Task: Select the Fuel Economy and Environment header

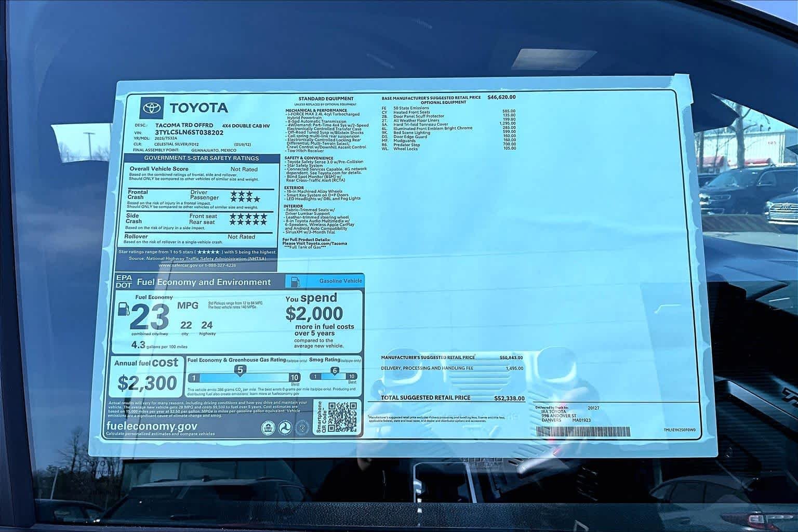Action: point(204,282)
